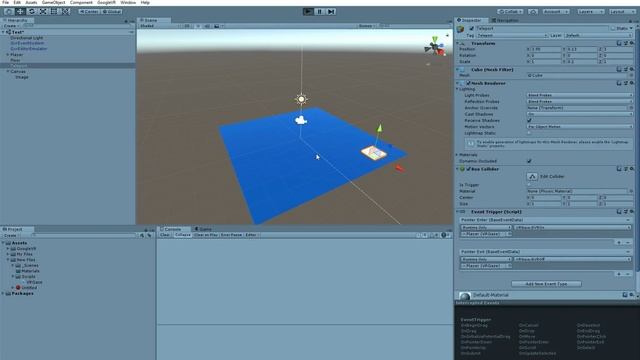
Task: Open the Window menu
Action: (128, 2)
